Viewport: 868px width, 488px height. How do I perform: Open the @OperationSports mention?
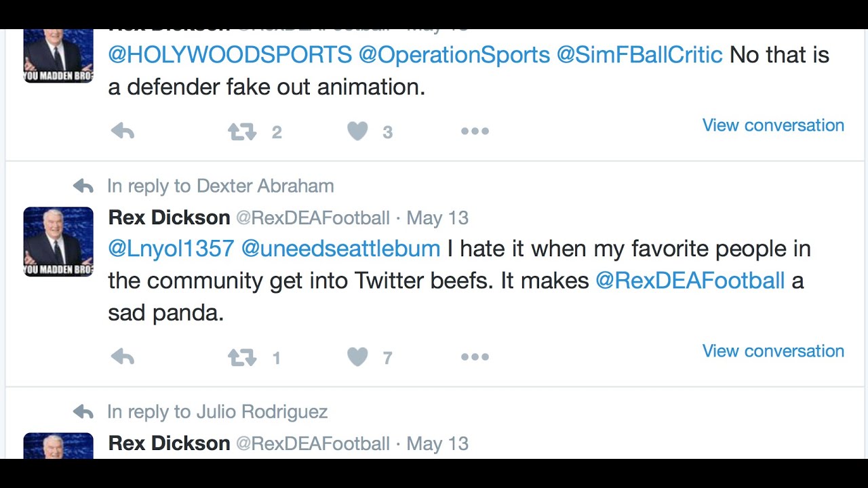pyautogui.click(x=454, y=55)
